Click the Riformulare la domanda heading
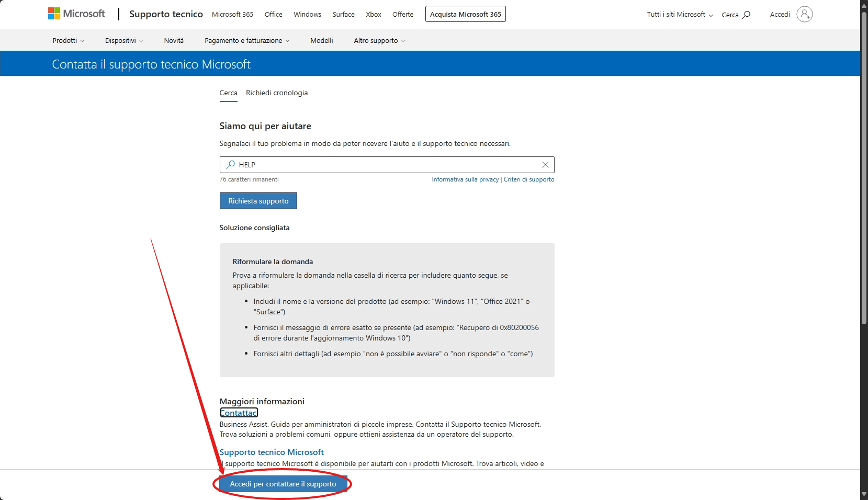Viewport: 868px width, 500px height. 273,262
